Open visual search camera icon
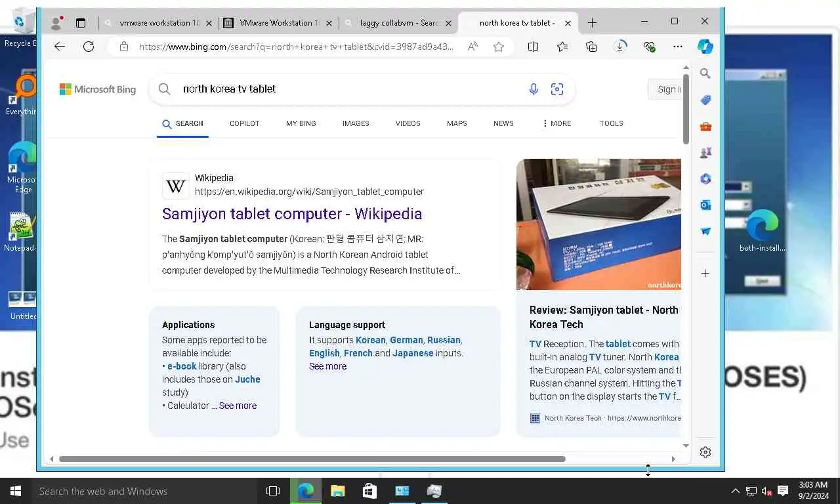The width and height of the screenshot is (840, 504). 557,89
